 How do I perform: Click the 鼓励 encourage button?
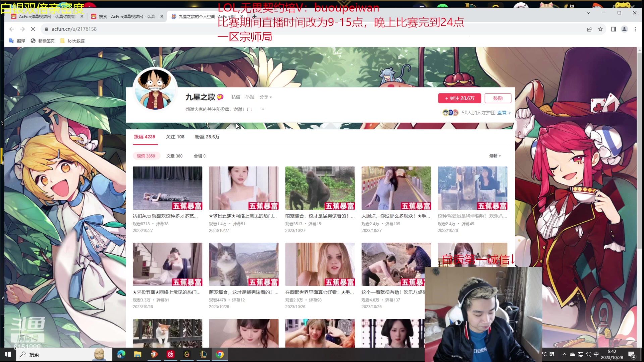click(498, 98)
